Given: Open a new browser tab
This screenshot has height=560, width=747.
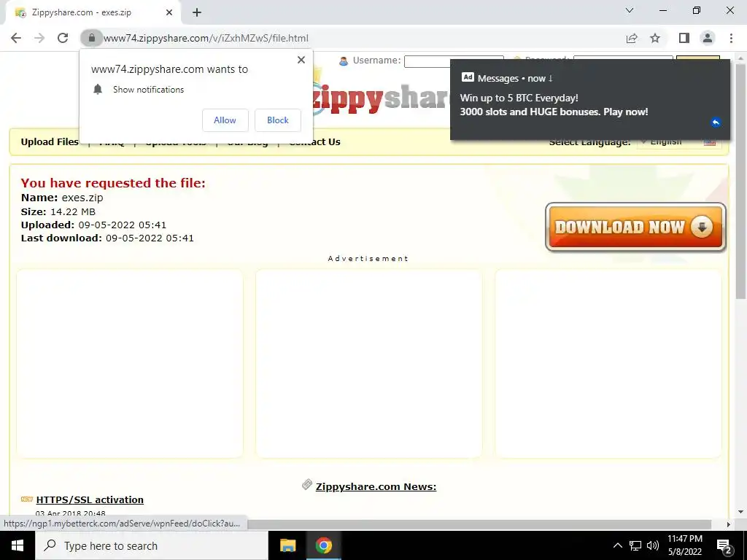Looking at the screenshot, I should click(x=197, y=13).
